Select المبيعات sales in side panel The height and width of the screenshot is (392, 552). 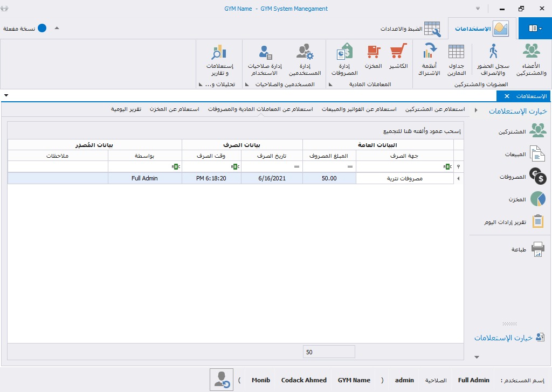point(525,154)
